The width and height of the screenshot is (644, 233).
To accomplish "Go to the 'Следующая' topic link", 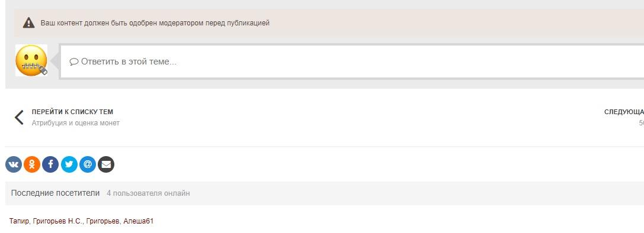I will (624, 112).
